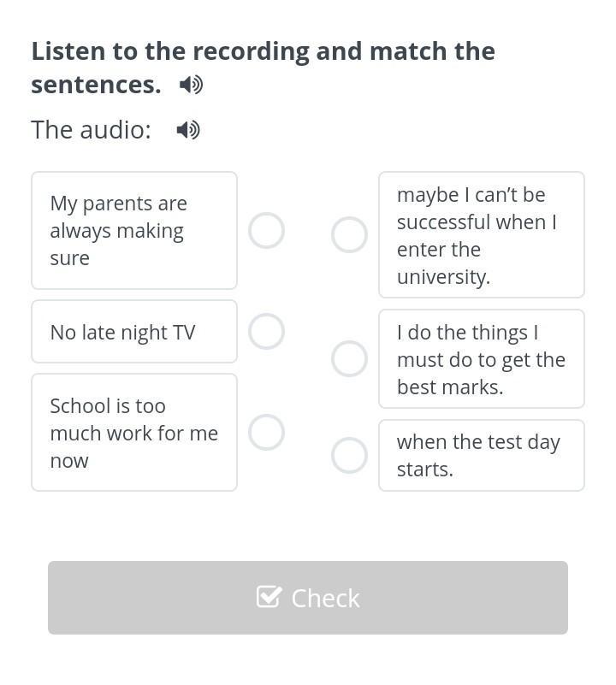616x685 pixels.
Task: Play the audio next to the heading 'sentences.'
Action: coord(191,85)
